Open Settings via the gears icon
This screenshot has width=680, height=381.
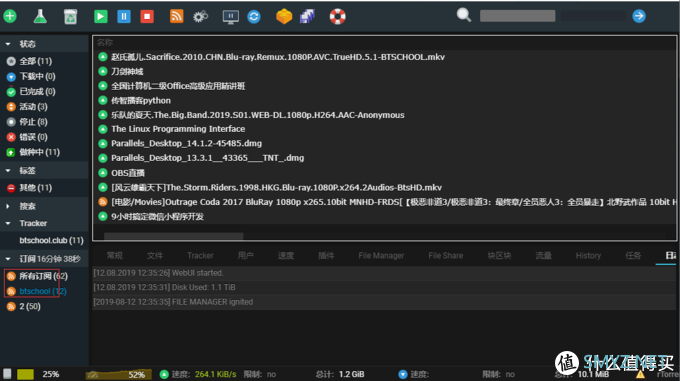click(x=200, y=16)
